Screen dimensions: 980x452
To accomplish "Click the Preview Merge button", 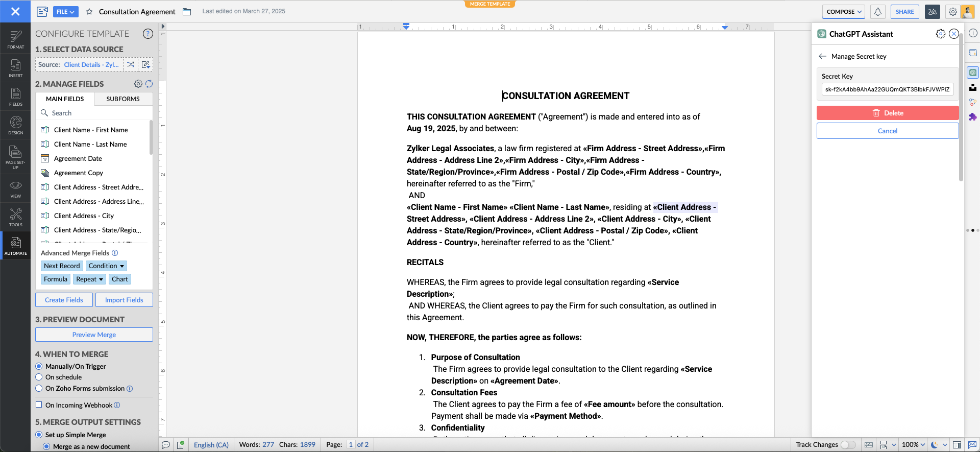I will (x=94, y=335).
